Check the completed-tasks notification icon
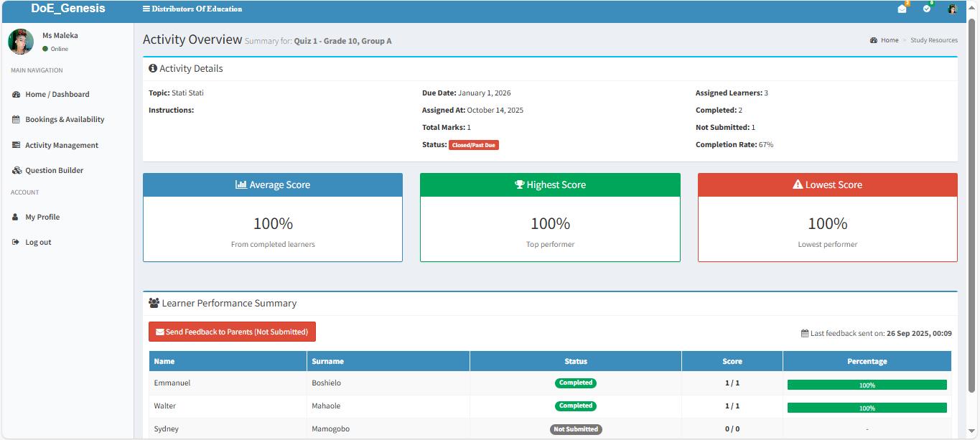The image size is (980, 440). [927, 9]
